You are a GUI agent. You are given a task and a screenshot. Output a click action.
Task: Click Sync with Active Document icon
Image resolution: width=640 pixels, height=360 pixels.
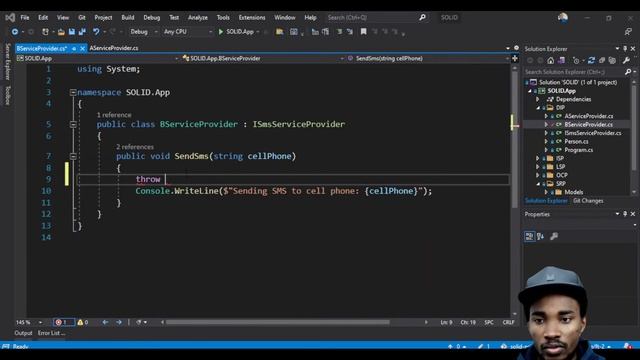[591, 60]
